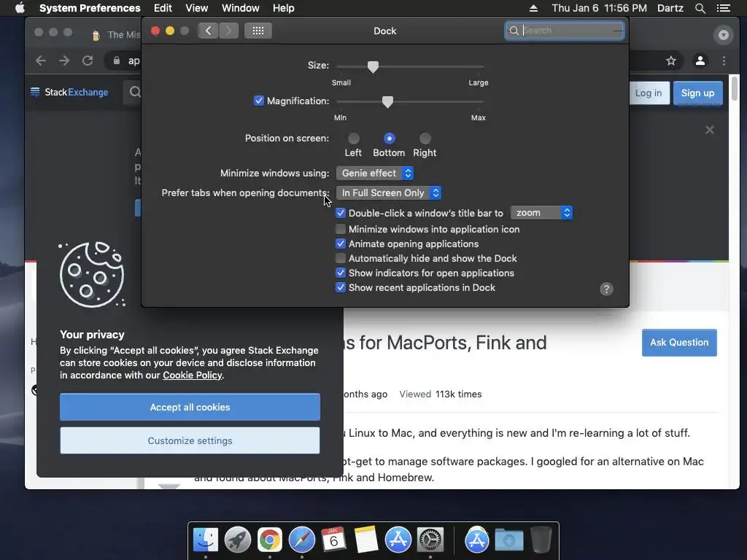Toggle Animate opening applications
747x560 pixels.
tap(340, 244)
